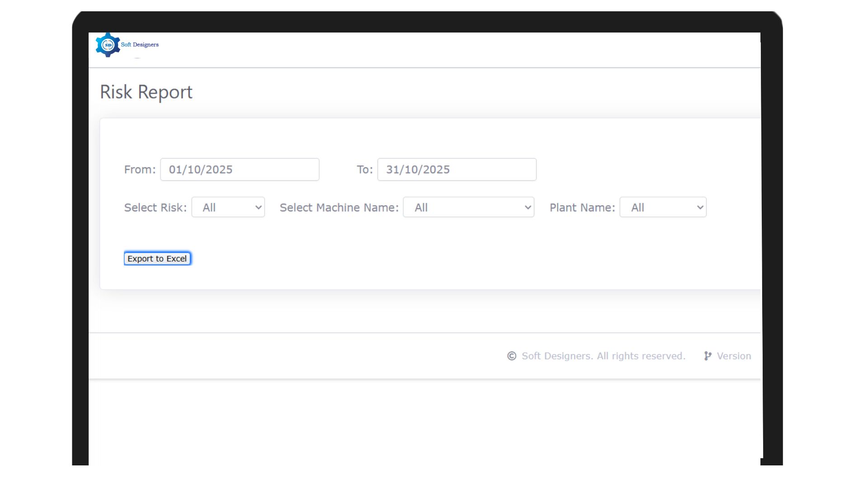Click "Soft Designers. All rights reserved." footer text
868x488 pixels.
click(603, 356)
